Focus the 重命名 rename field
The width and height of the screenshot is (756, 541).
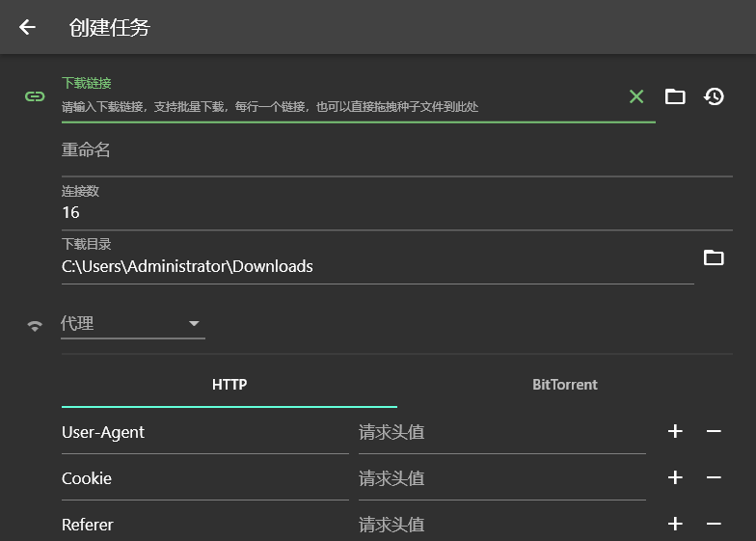[395, 151]
